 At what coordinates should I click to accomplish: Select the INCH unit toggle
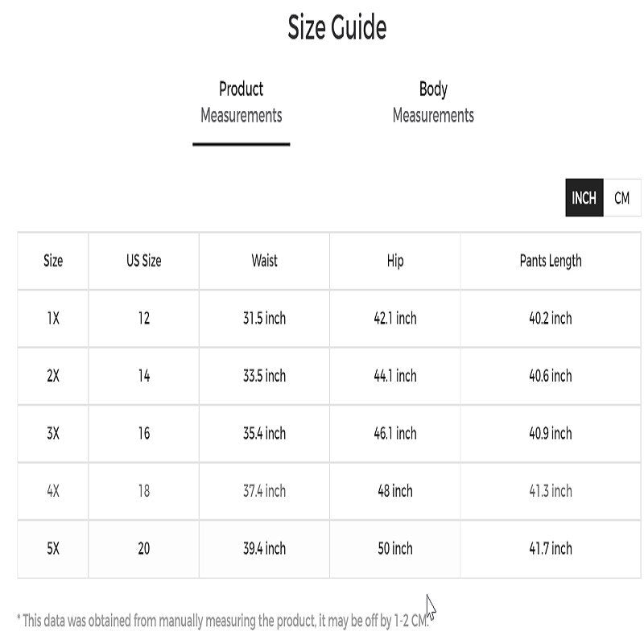point(584,198)
